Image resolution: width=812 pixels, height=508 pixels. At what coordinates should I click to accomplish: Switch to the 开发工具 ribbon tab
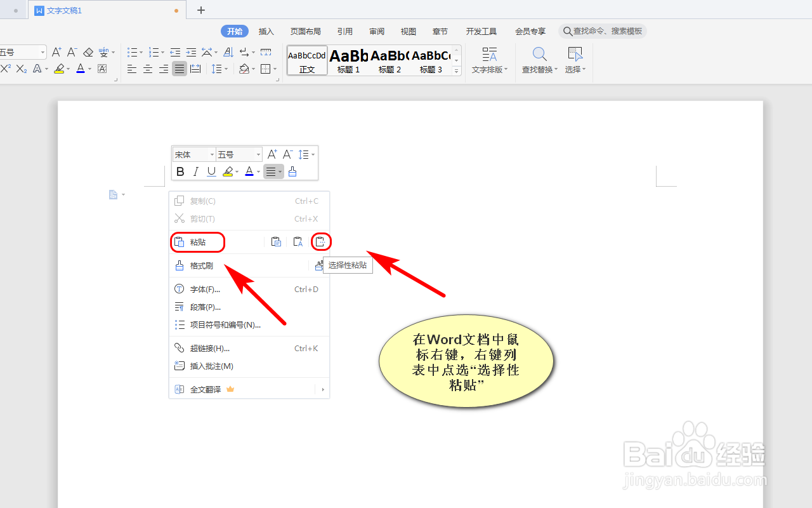[x=481, y=31]
